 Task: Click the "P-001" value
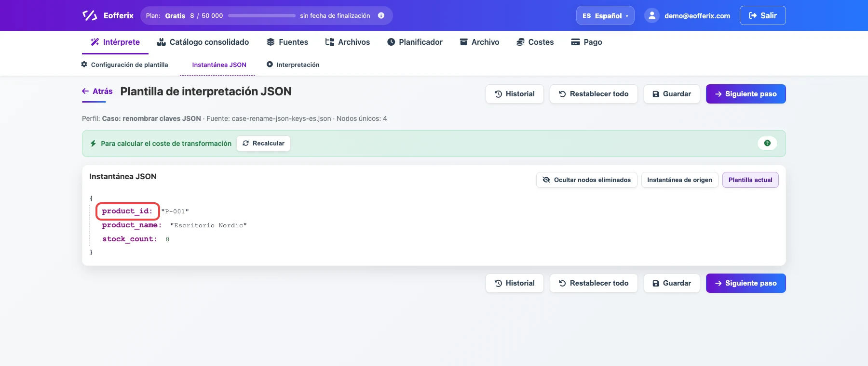pyautogui.click(x=175, y=211)
